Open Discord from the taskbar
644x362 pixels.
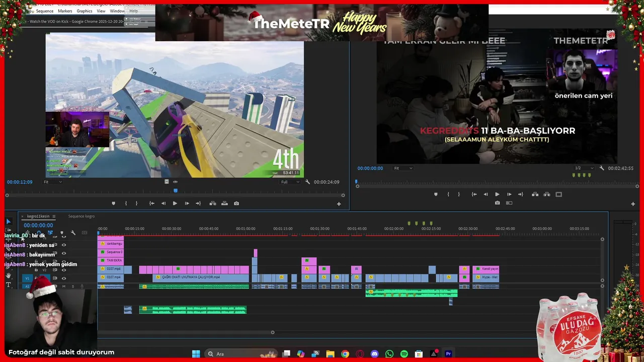click(x=374, y=354)
